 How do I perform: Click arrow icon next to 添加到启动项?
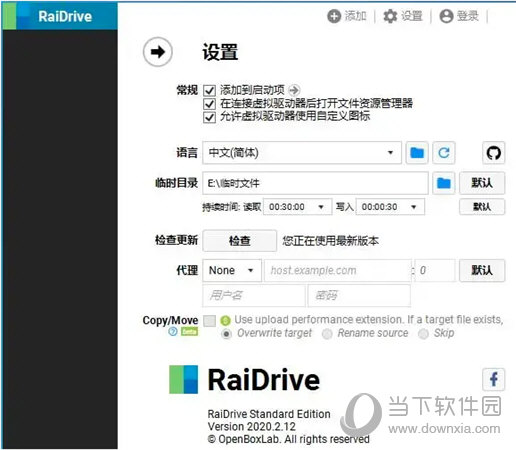(294, 90)
